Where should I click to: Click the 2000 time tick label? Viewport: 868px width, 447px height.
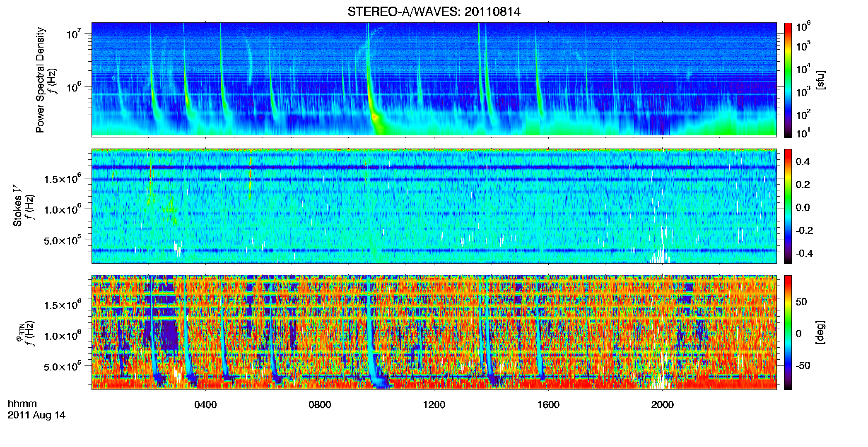pos(662,405)
